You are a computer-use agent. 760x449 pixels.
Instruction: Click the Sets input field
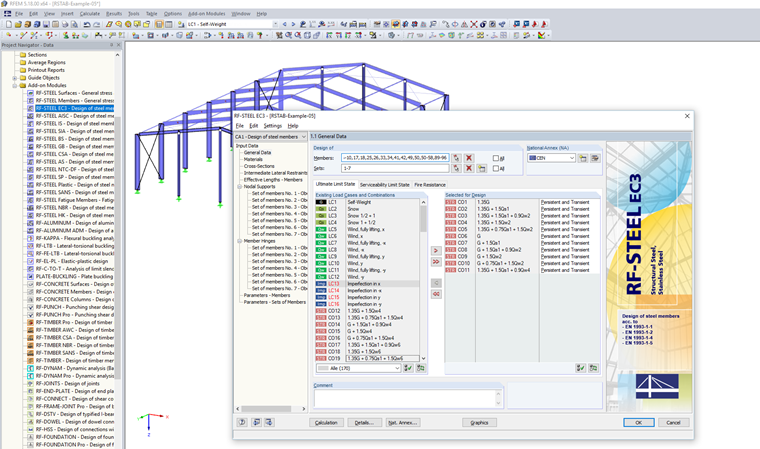tap(395, 168)
